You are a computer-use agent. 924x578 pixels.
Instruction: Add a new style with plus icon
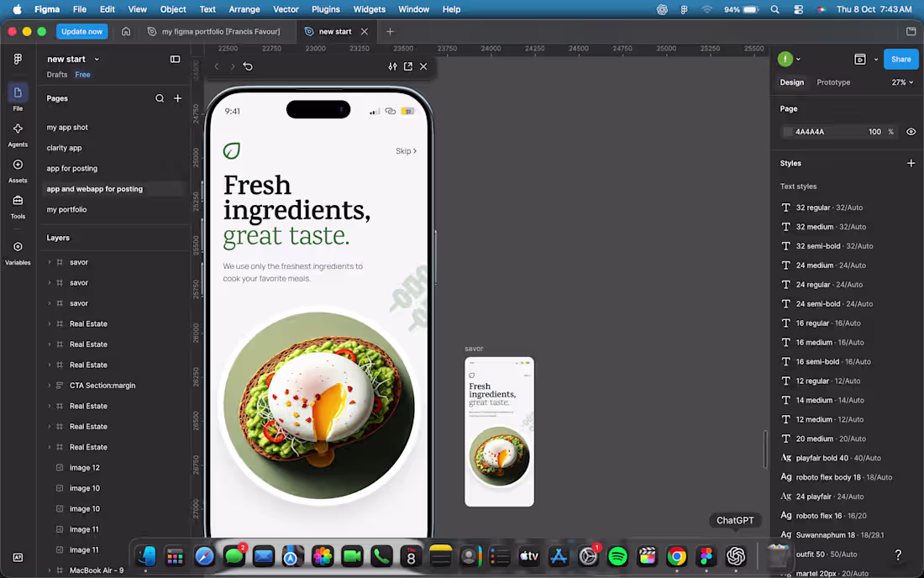pyautogui.click(x=911, y=163)
